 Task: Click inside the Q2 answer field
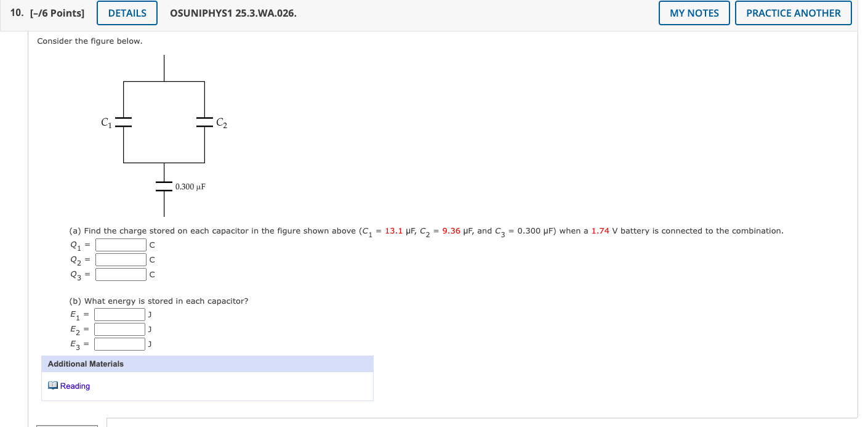tap(120, 259)
